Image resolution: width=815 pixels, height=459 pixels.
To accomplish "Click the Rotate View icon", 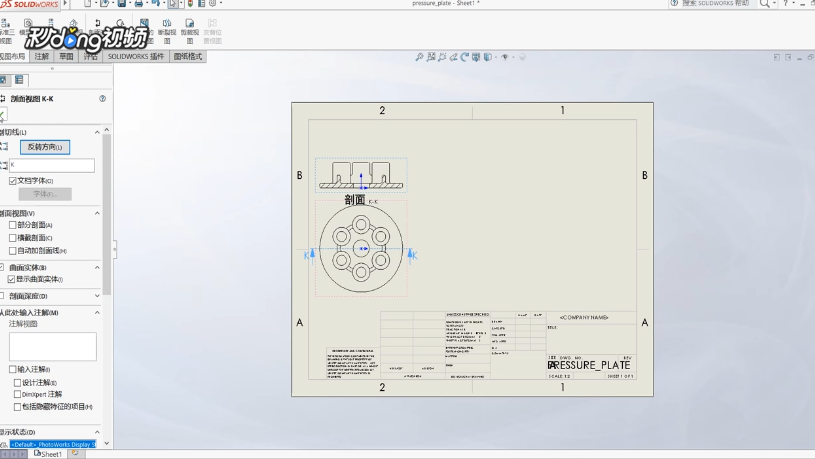I will pos(465,57).
